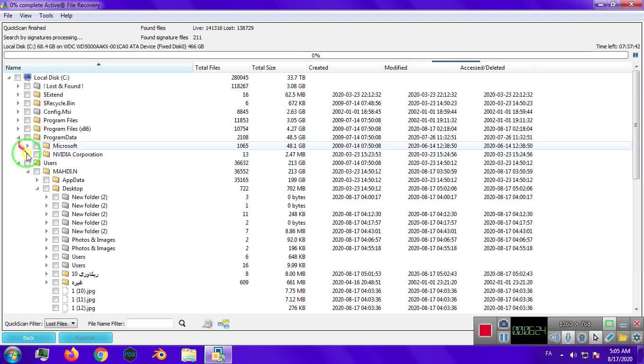644x364 pixels.
Task: Expand the AppData folder tree node
Action: [x=37, y=180]
